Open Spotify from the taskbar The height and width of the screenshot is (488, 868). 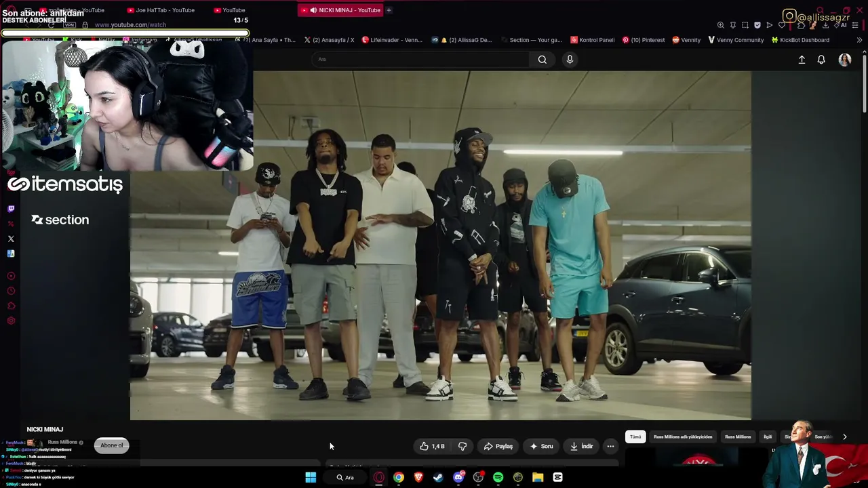(498, 477)
